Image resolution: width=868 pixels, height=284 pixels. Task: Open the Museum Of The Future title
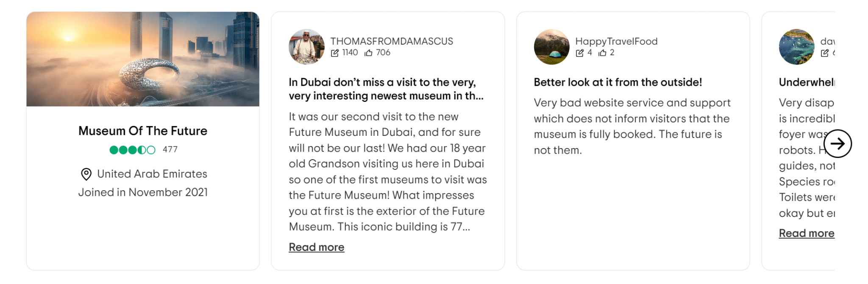coord(143,131)
